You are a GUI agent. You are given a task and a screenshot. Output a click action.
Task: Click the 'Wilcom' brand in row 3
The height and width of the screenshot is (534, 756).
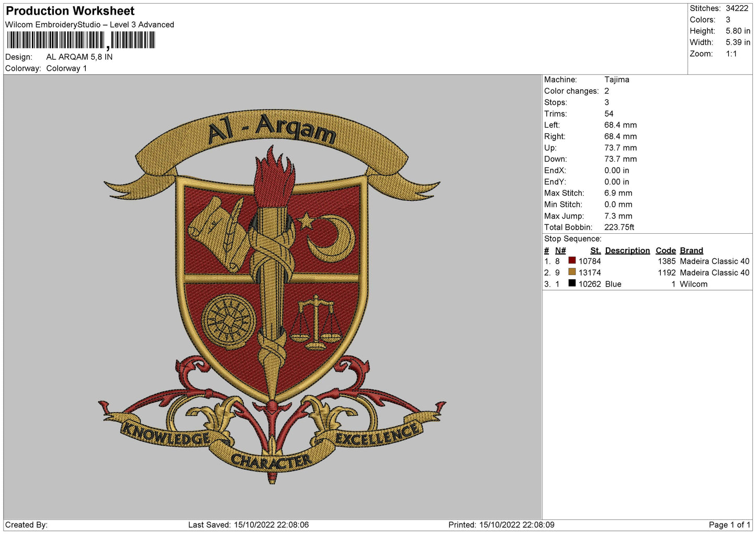[694, 284]
